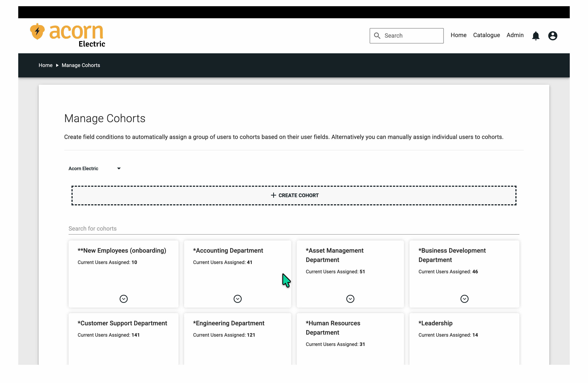Click Current Users Assigned: 46 text

coord(448,272)
